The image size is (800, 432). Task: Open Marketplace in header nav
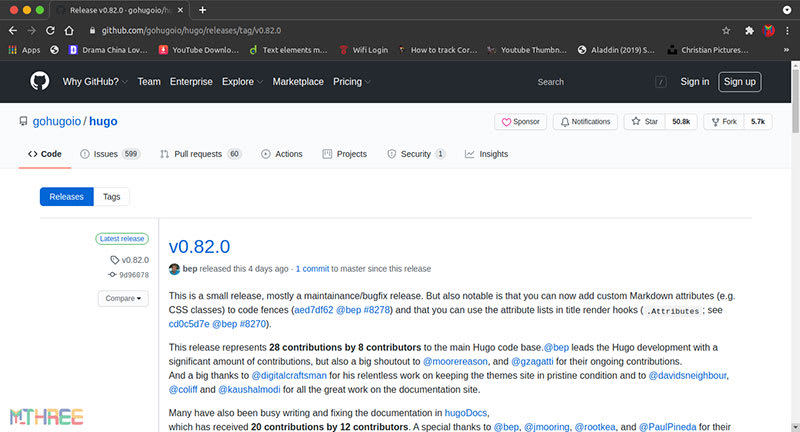(x=298, y=82)
